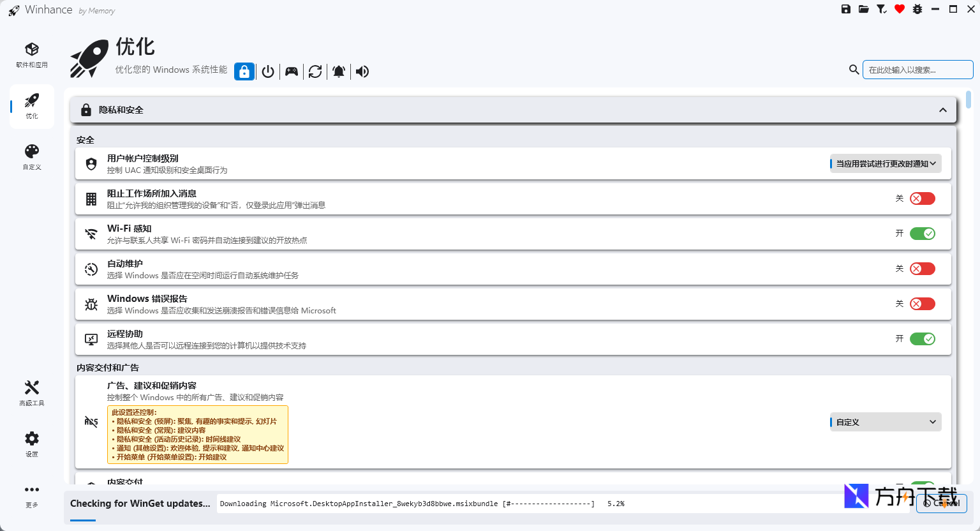Click the power settings icon in header
Image resolution: width=980 pixels, height=531 pixels.
click(268, 71)
